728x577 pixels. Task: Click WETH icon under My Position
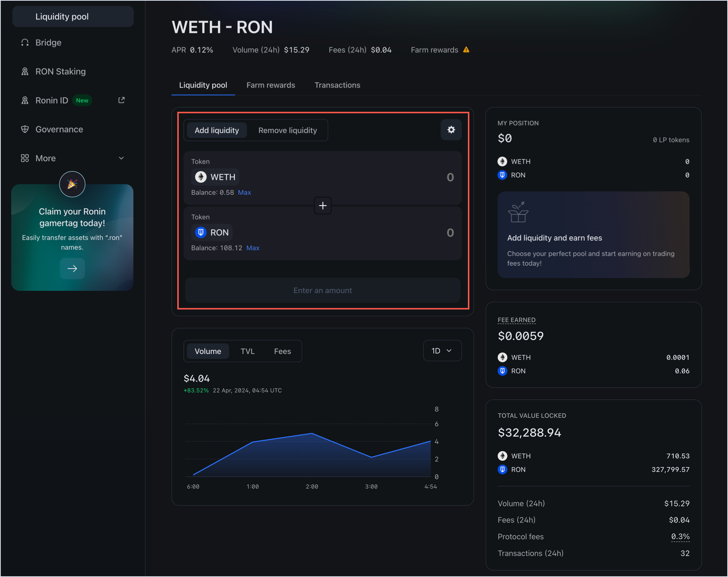click(x=502, y=161)
